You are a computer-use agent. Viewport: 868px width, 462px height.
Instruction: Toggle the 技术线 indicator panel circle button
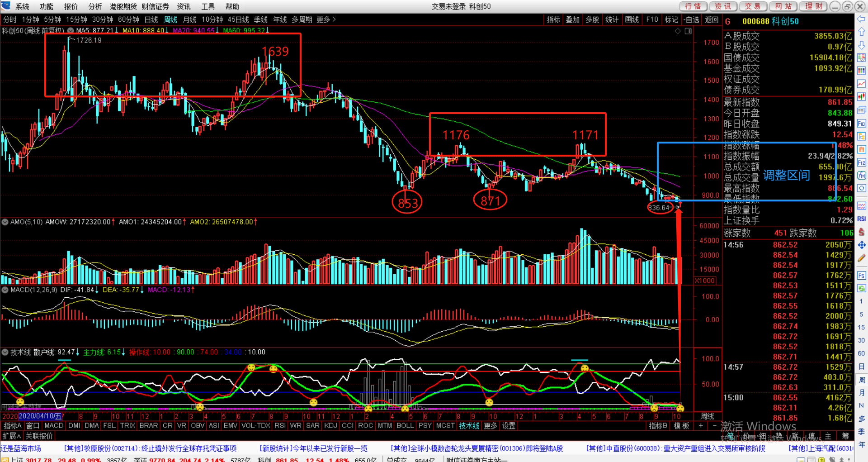(5, 352)
